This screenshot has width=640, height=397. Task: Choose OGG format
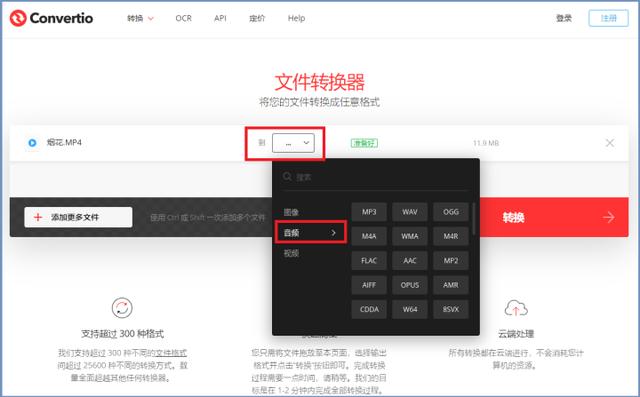coord(451,212)
